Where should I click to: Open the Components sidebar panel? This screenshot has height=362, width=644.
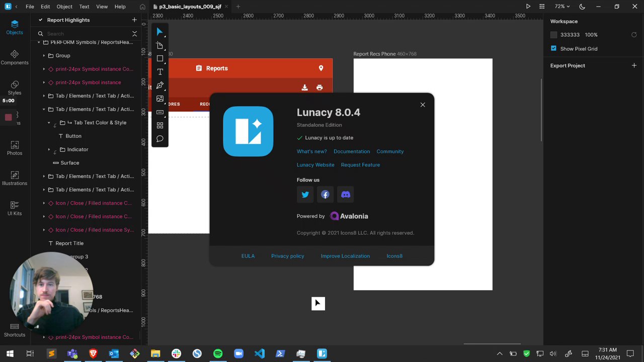coord(15,57)
